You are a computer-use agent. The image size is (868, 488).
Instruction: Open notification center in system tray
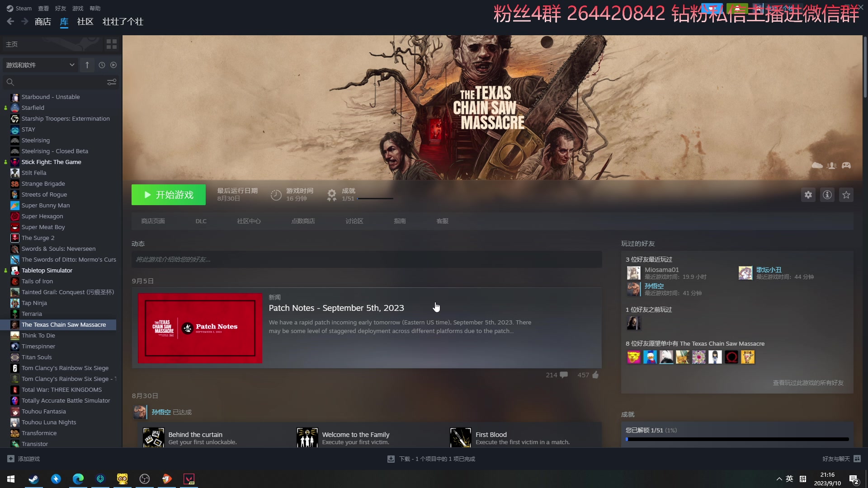854,479
